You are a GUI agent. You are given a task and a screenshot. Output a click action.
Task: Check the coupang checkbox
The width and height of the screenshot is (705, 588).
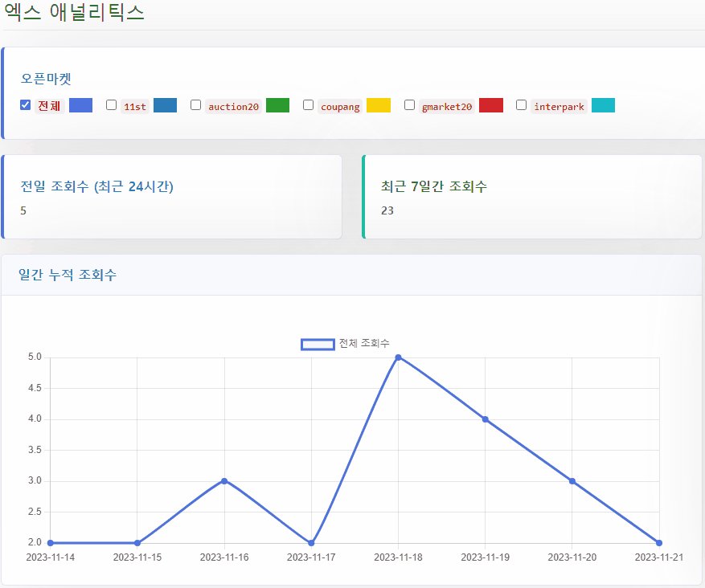click(x=308, y=105)
